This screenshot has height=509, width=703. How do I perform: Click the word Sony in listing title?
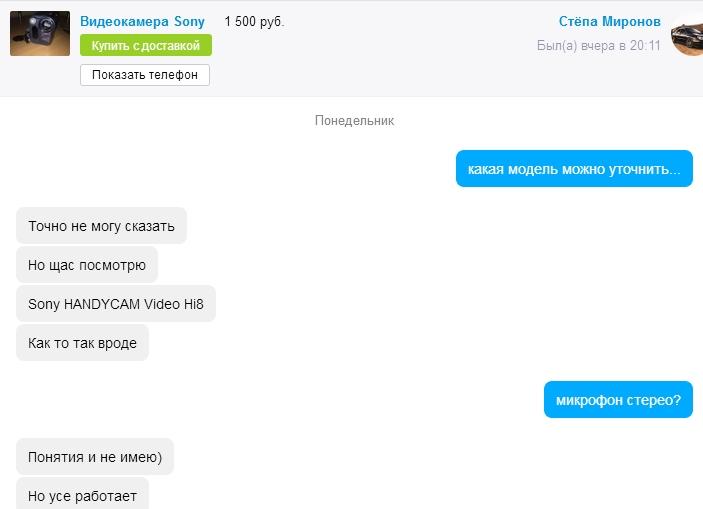[x=189, y=21]
